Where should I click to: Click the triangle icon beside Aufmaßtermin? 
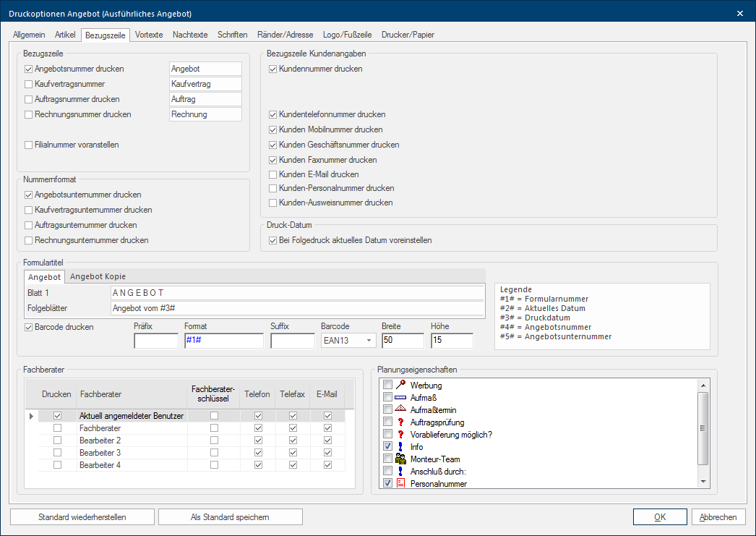point(400,409)
